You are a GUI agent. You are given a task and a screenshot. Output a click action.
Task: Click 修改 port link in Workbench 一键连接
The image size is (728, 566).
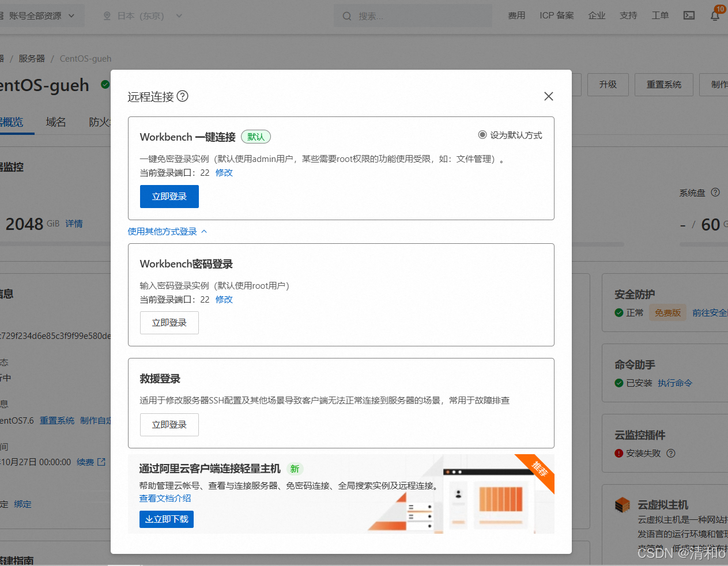point(224,173)
